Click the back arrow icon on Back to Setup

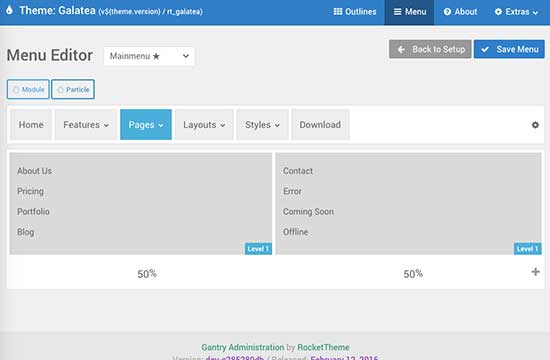(x=401, y=49)
